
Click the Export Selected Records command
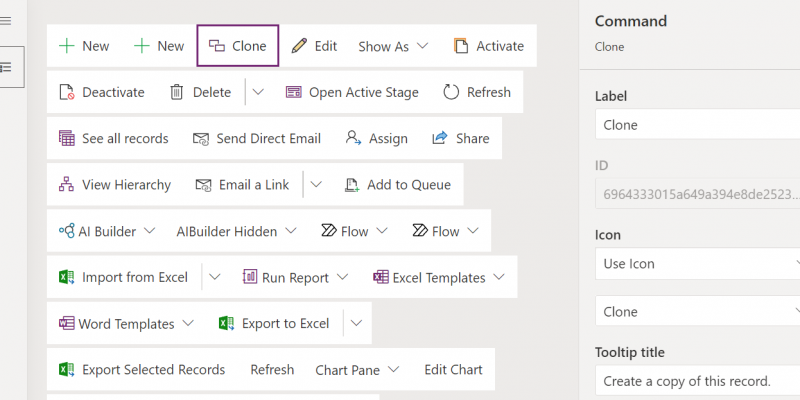click(142, 370)
